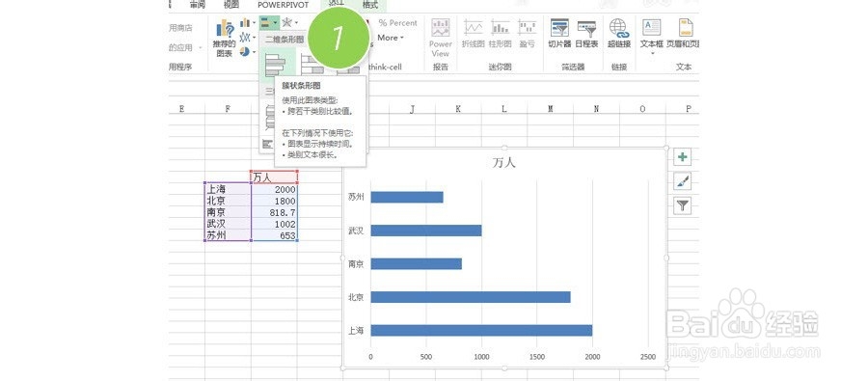This screenshot has width=868, height=381.
Task: Select column header F
Action: point(228,109)
